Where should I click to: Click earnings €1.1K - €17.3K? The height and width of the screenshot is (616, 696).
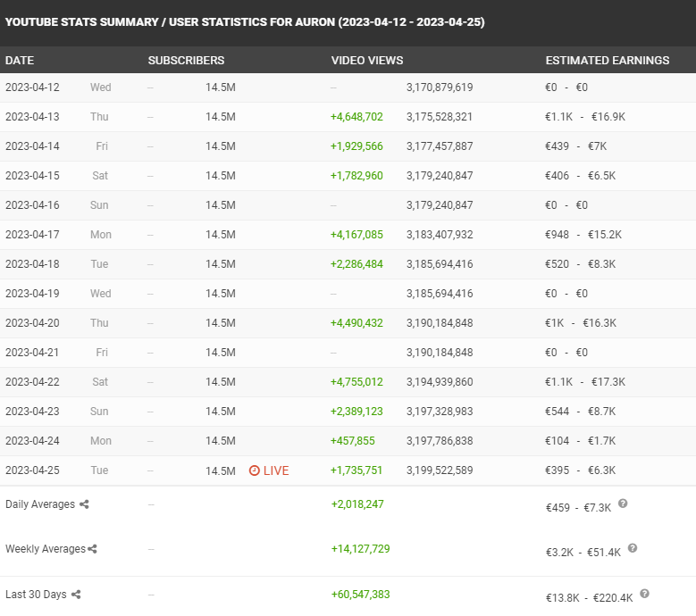(585, 382)
